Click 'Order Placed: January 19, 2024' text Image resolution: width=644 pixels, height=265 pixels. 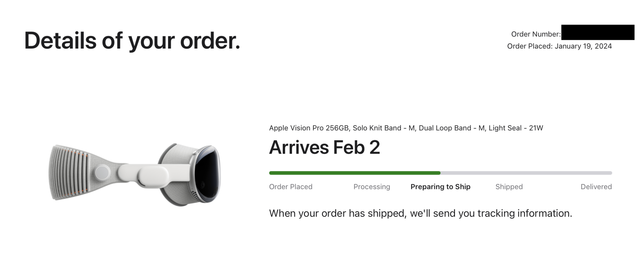click(x=559, y=46)
